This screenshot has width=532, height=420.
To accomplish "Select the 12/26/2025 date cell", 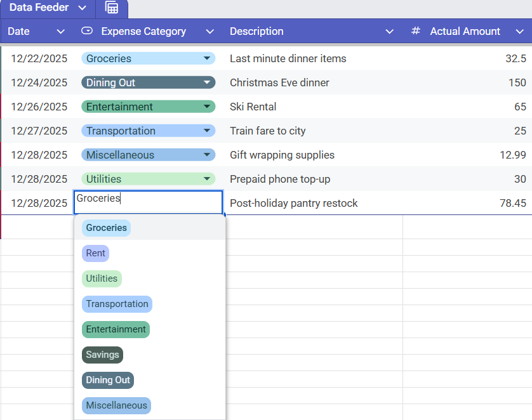I will point(39,107).
